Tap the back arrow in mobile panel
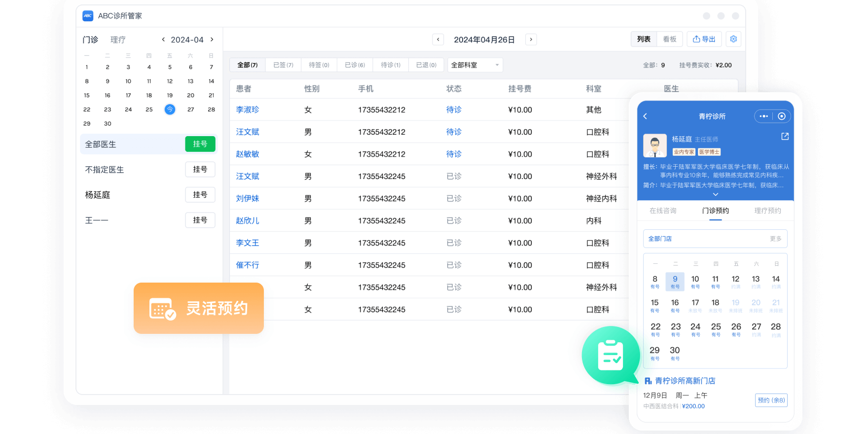Viewport: 868px width, 434px height. tap(645, 116)
